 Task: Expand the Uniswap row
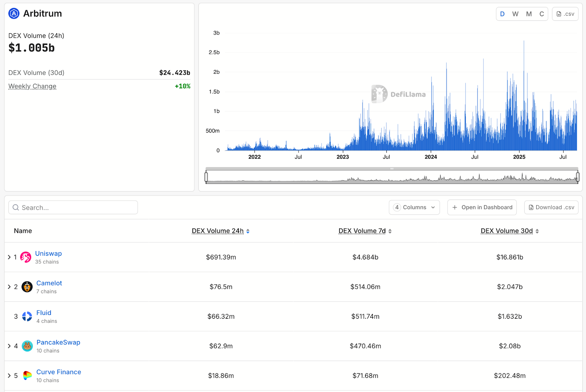click(9, 257)
